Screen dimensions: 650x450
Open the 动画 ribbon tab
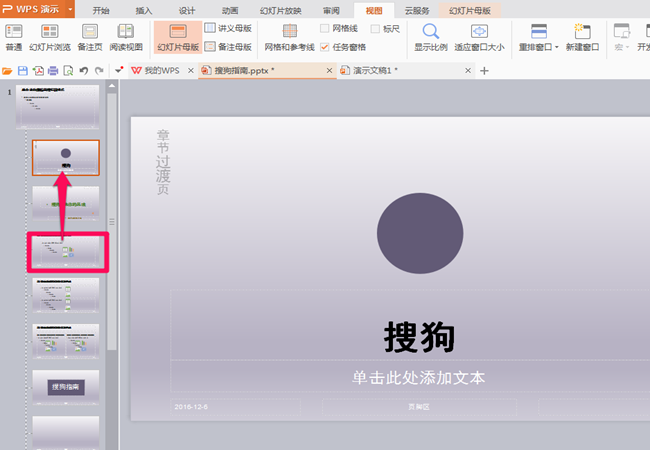click(x=230, y=10)
